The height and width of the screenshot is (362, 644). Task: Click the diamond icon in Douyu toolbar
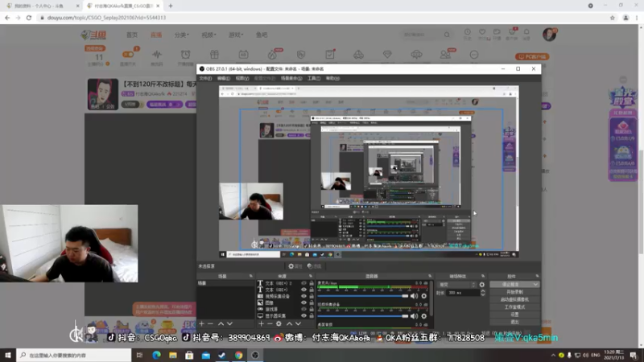click(x=387, y=54)
